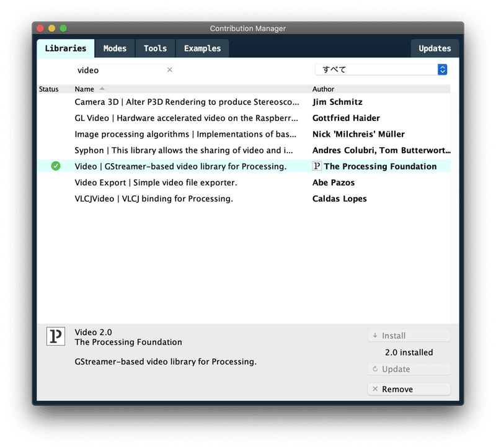Switch to the Libraries tab
Screen dimensions: 496x448
66,48
